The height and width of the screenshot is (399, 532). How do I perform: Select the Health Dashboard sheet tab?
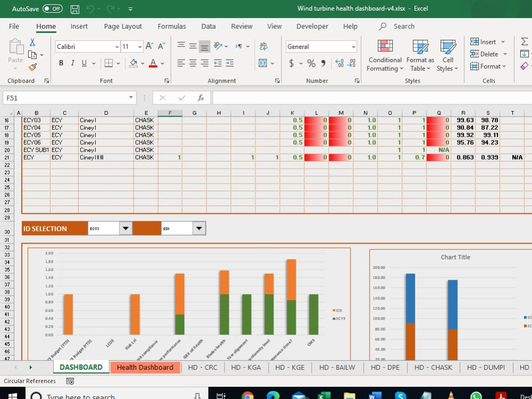click(x=145, y=368)
